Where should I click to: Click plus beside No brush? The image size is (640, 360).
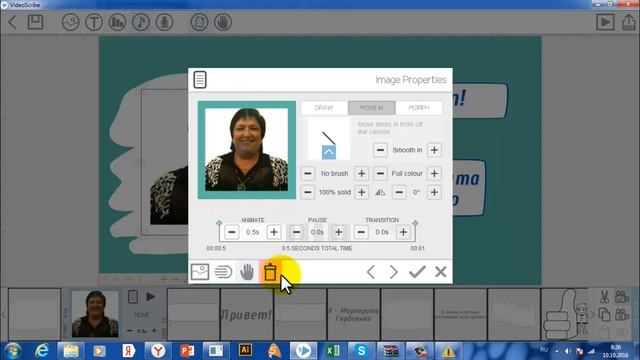(x=361, y=173)
